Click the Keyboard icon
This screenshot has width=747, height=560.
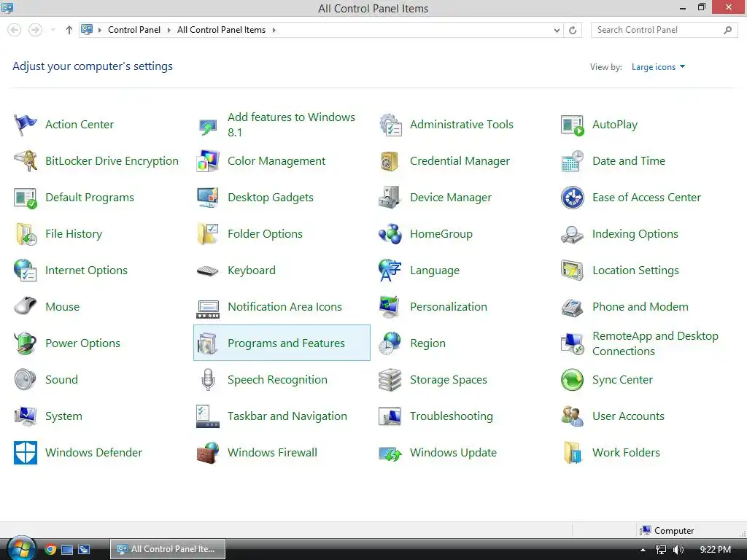point(208,271)
